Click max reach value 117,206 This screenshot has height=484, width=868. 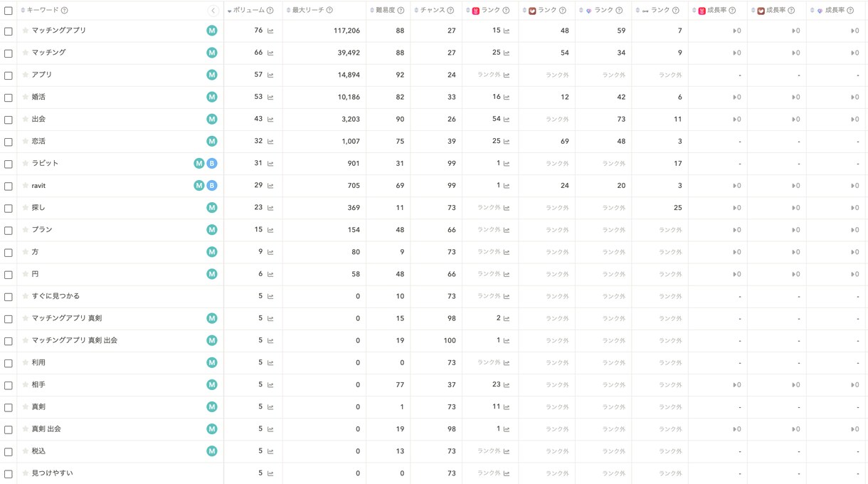[x=346, y=31]
